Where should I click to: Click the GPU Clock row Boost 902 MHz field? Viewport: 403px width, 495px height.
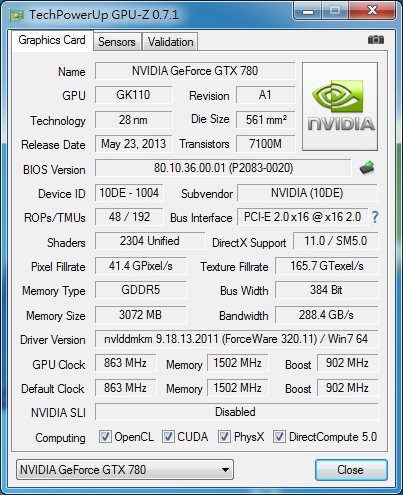coord(347,363)
